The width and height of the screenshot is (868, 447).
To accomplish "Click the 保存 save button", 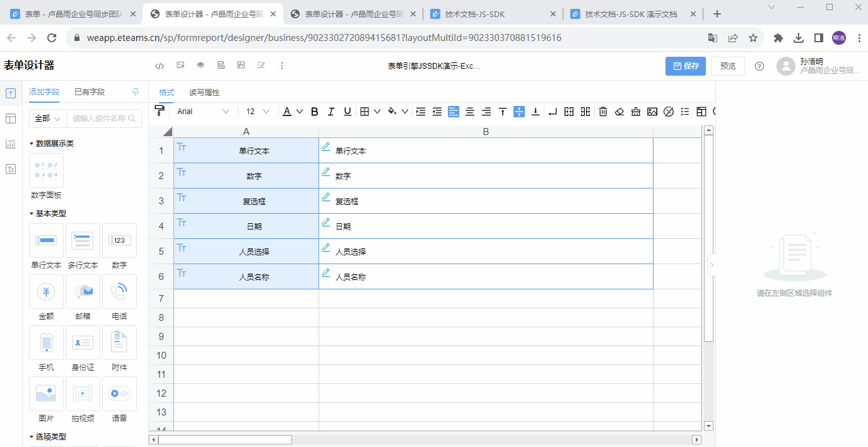I will click(685, 65).
